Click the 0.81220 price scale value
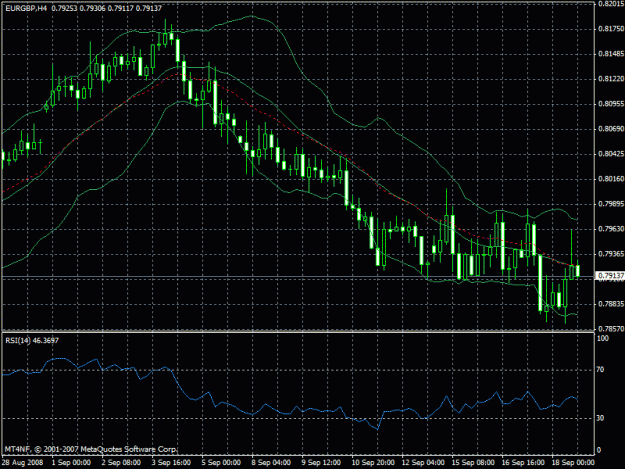This screenshot has height=469, width=625. [x=611, y=79]
